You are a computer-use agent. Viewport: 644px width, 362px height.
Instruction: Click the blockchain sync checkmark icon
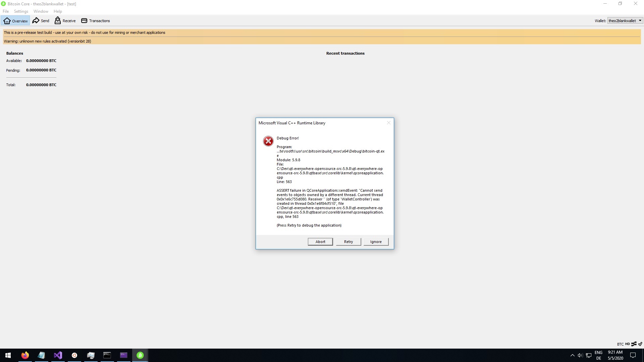pos(640,344)
